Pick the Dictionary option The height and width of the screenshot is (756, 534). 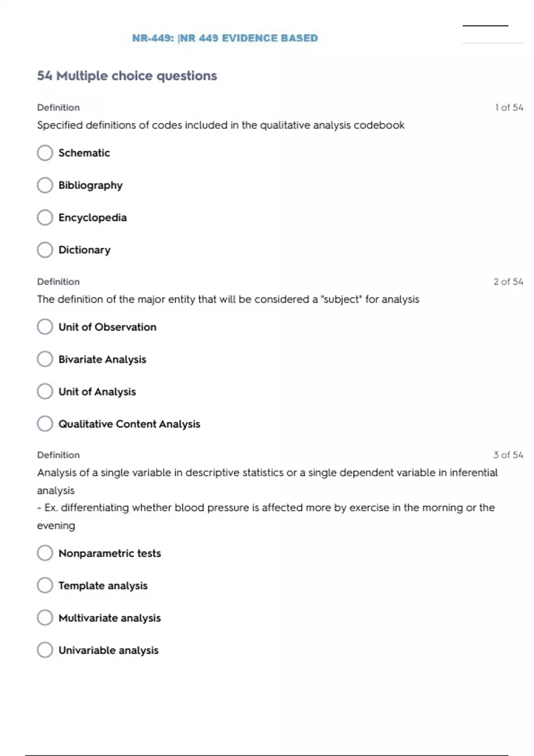click(x=45, y=250)
